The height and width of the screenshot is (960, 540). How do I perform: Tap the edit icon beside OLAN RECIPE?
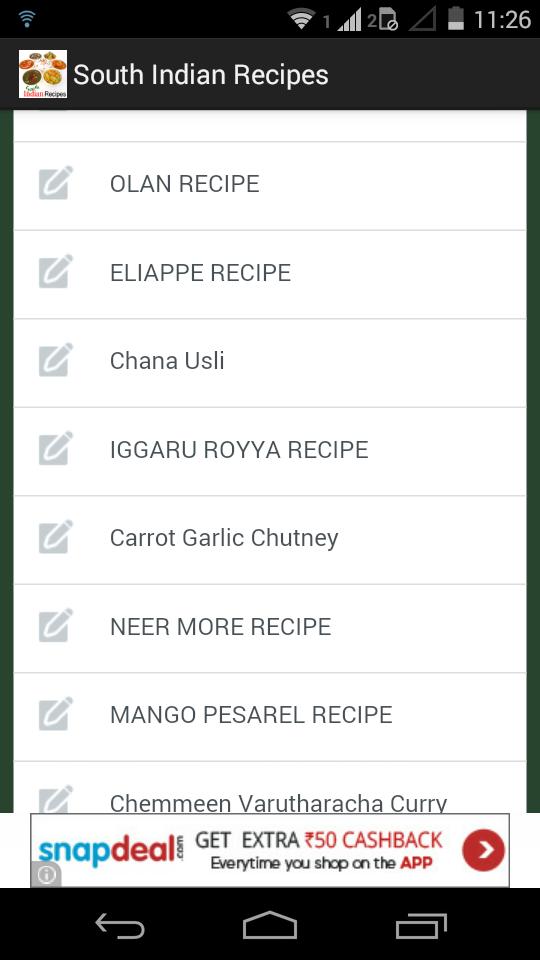56,182
